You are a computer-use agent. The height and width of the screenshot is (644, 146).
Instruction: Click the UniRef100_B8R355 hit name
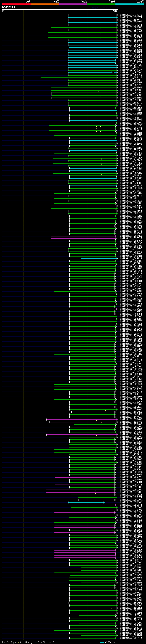[x=131, y=550]
